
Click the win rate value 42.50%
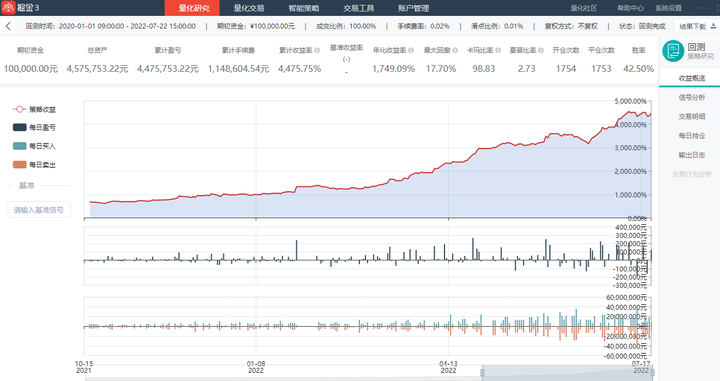[x=638, y=69]
